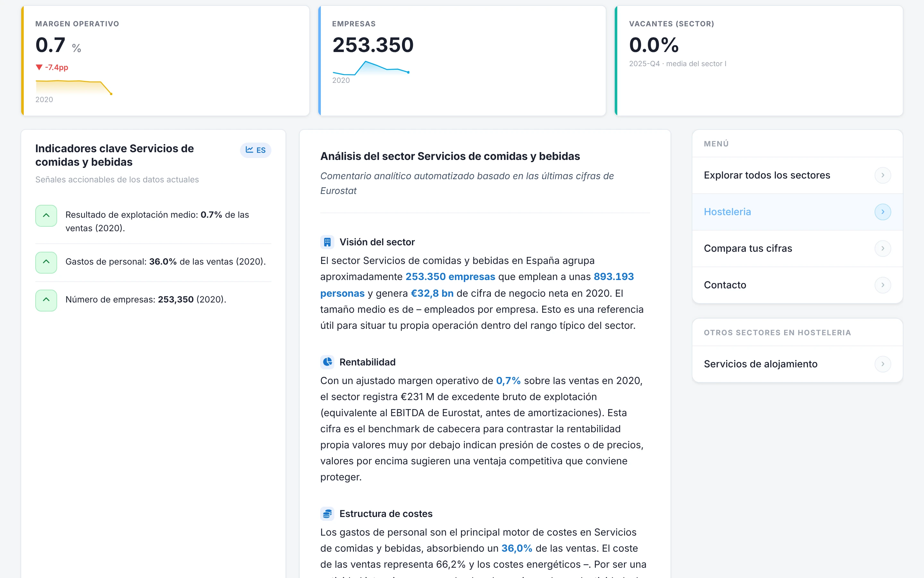Click the chevron beside Servicios de alojamiento
The width and height of the screenshot is (924, 578).
[883, 364]
